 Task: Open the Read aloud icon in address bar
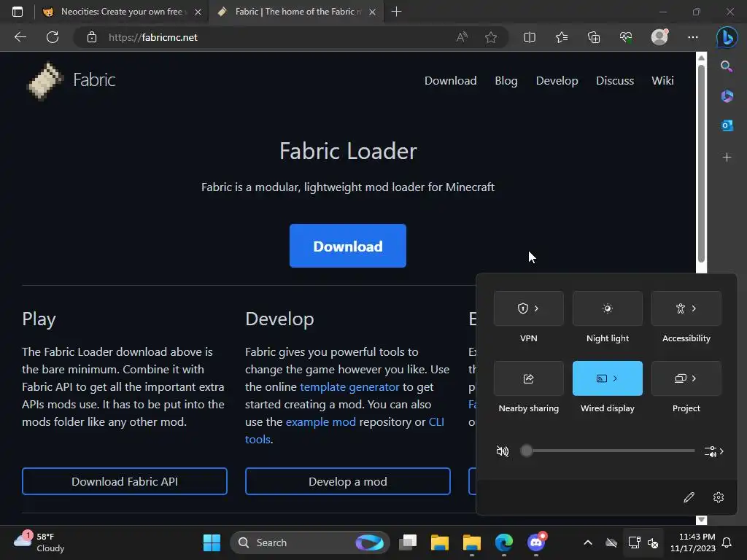point(462,37)
